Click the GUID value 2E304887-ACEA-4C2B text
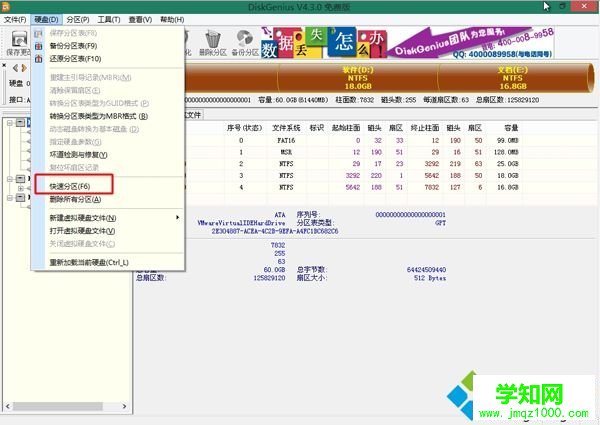 point(275,231)
